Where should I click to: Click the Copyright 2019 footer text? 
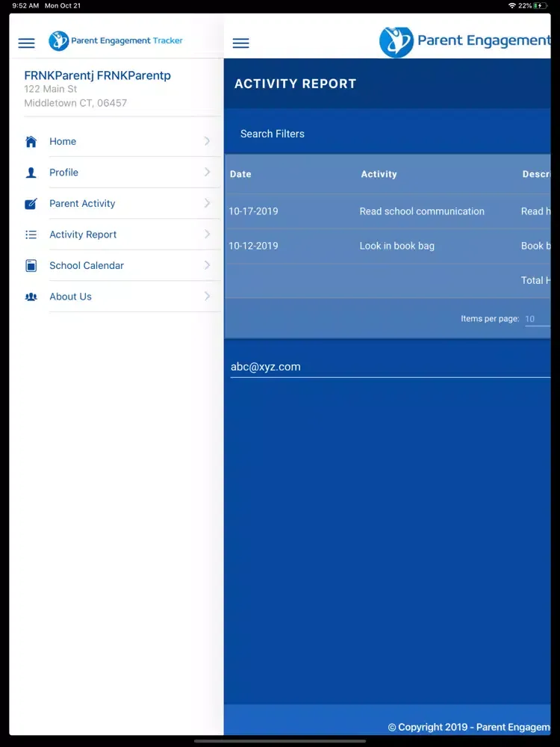click(469, 727)
